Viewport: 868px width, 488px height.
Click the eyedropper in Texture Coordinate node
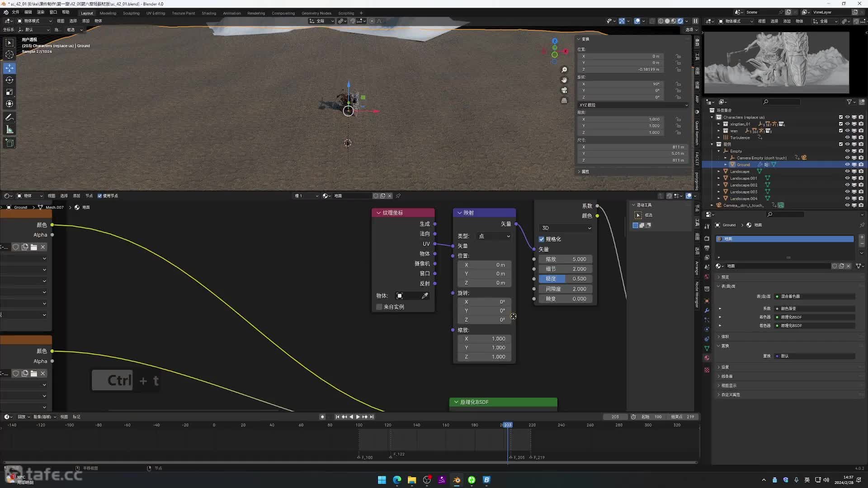pyautogui.click(x=425, y=296)
